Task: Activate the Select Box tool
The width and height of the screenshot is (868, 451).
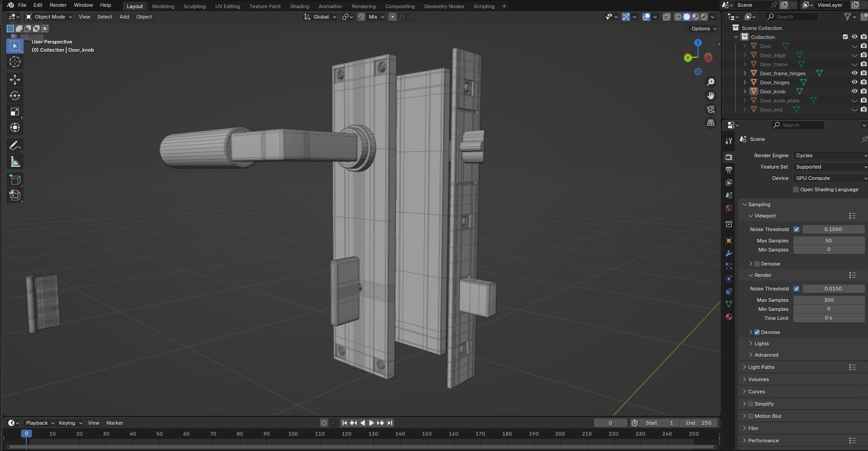Action: tap(15, 46)
